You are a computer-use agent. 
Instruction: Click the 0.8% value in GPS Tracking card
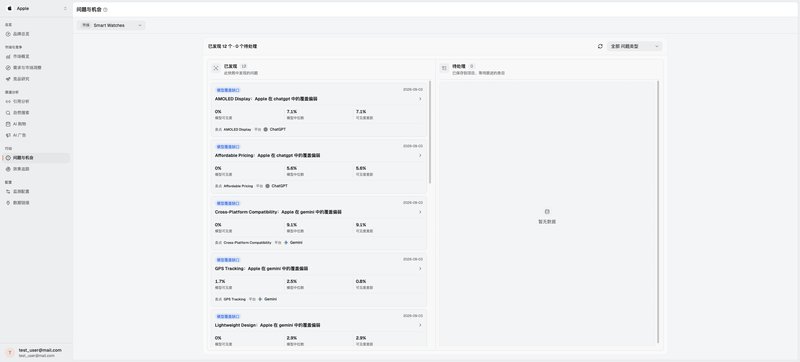click(361, 281)
